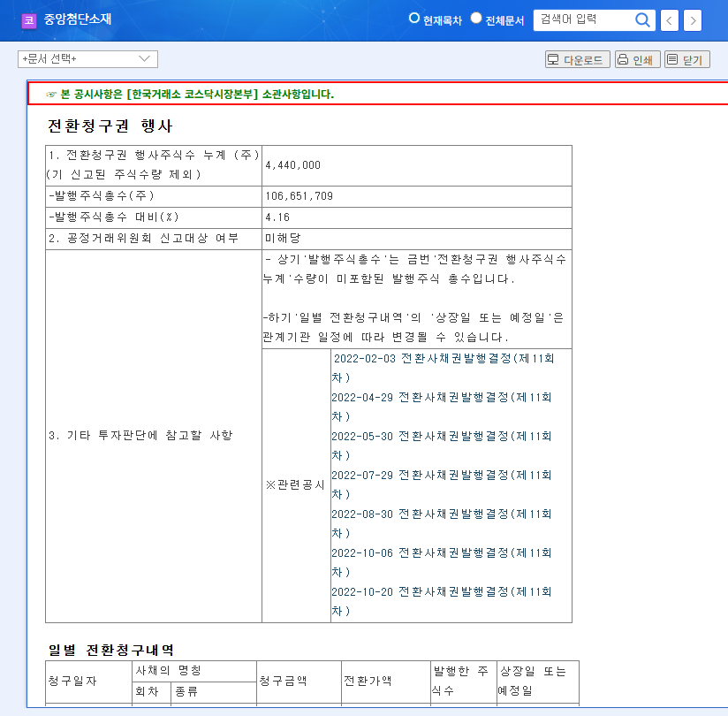Open 2022-02-03 전환사채권발행결정 link
728x716 pixels.
444,368
